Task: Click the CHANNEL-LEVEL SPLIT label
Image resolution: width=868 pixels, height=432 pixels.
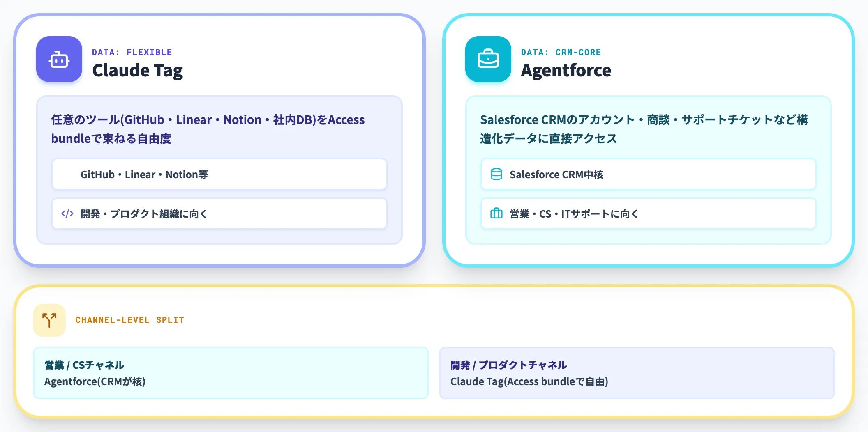Action: tap(130, 320)
